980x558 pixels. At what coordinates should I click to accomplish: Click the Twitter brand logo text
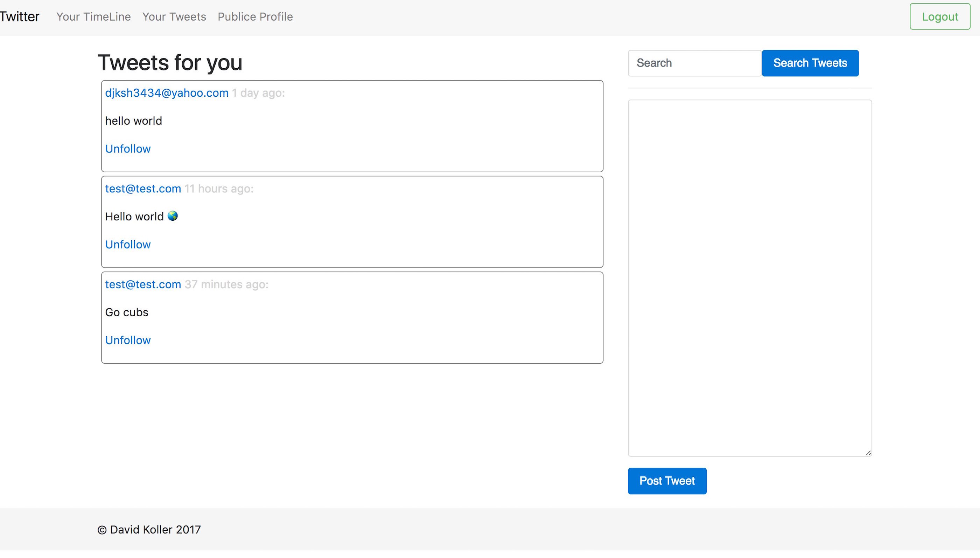coord(20,16)
